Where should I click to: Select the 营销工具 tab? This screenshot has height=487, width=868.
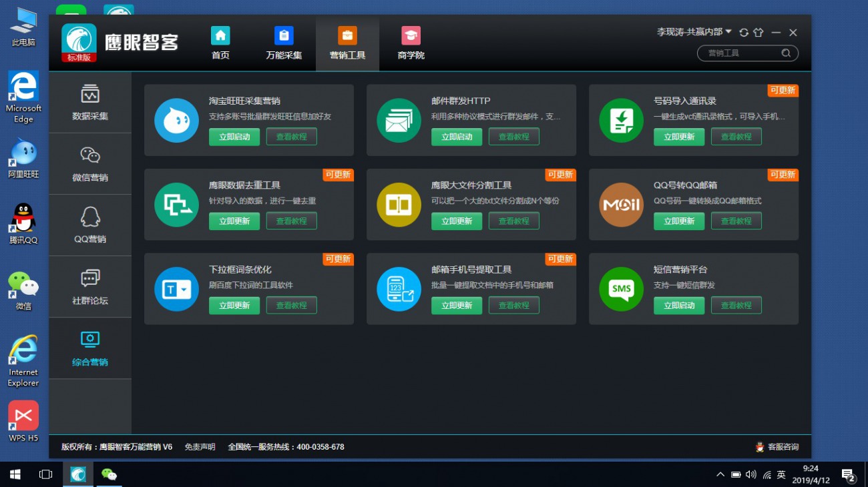click(x=347, y=43)
